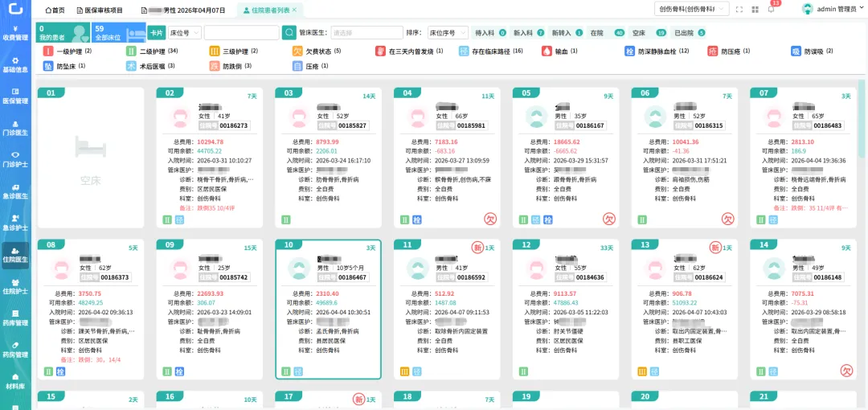Filter patients by 新转入
This screenshot has height=410, width=868.
(x=567, y=33)
